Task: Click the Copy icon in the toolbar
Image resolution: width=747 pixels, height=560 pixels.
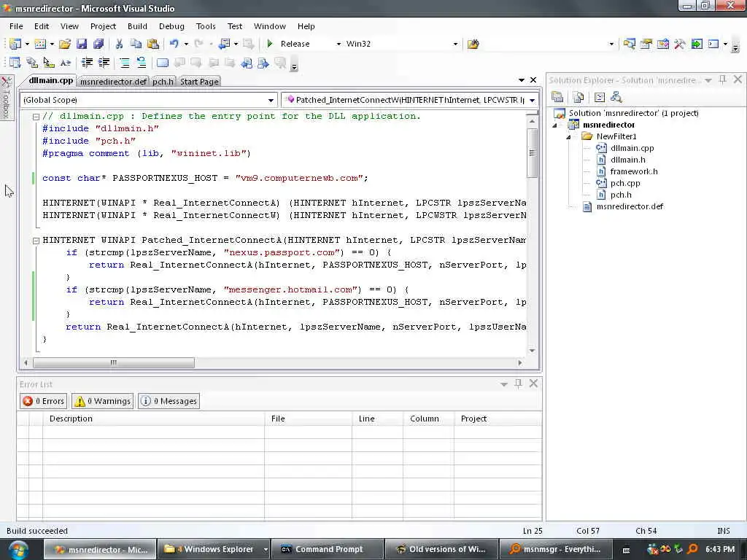Action: click(136, 44)
